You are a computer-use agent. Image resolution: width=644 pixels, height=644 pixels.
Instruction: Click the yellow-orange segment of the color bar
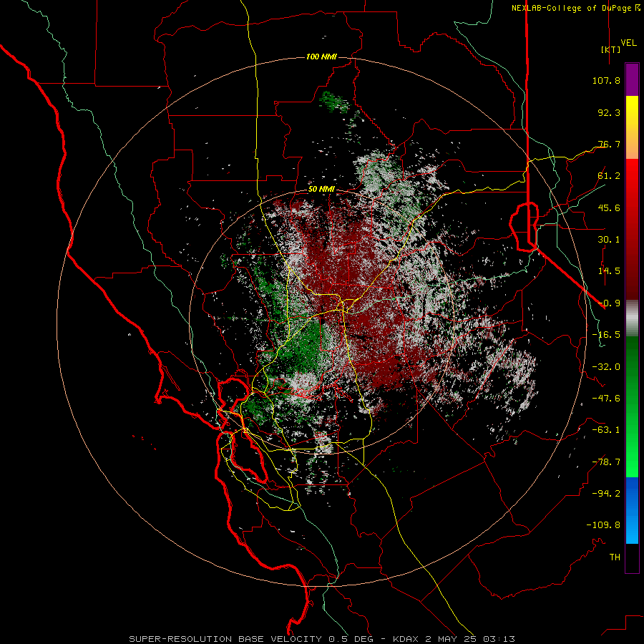click(x=632, y=127)
